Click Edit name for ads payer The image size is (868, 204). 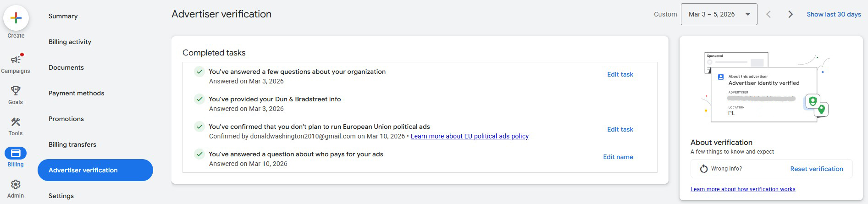tap(618, 157)
